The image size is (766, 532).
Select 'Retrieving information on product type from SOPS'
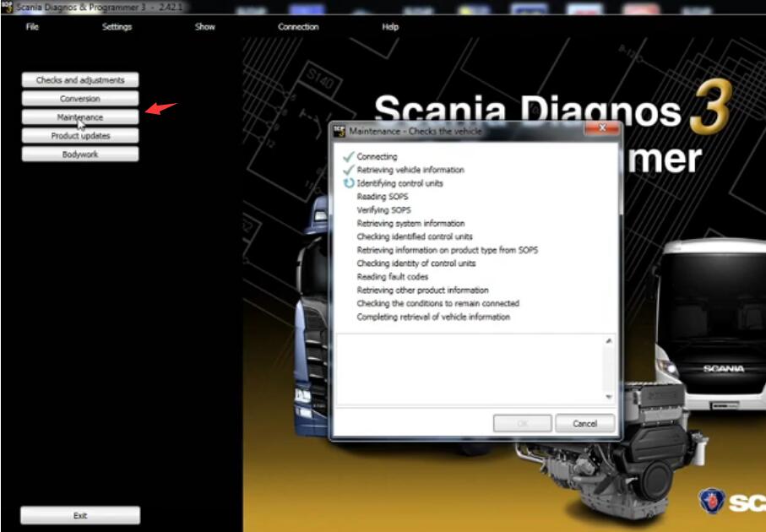point(447,250)
